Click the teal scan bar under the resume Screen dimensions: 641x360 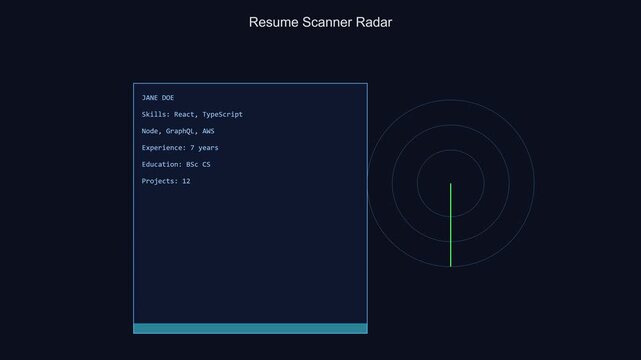point(250,329)
